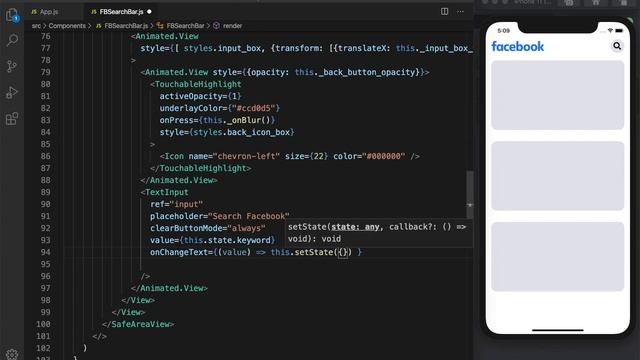Select the FBSearchBar.js tab
640x360 pixels.
tap(121, 12)
